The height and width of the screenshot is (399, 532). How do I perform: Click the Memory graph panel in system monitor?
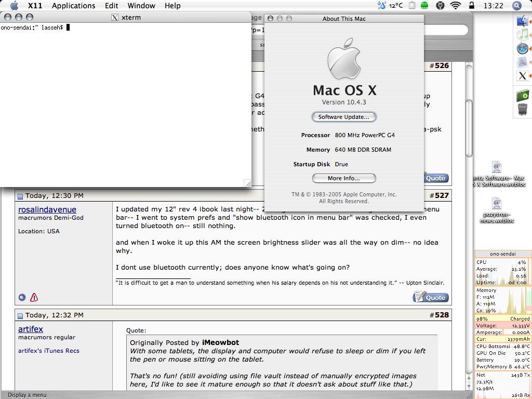(x=502, y=301)
